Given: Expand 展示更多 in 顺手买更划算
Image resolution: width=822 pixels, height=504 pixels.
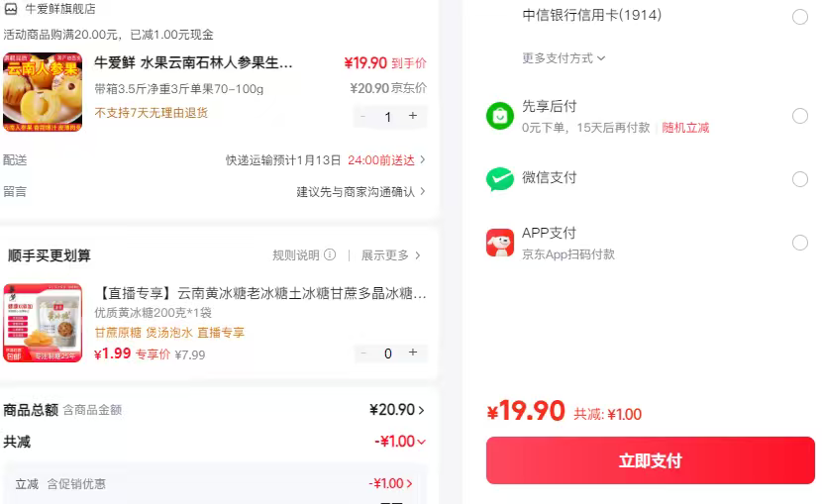Looking at the screenshot, I should tap(390, 255).
